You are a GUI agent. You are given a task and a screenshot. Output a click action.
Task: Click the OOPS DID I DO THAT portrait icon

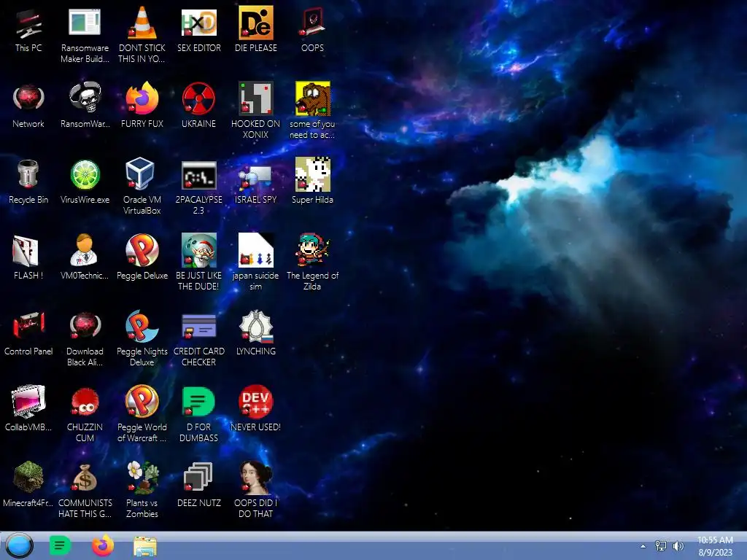pyautogui.click(x=256, y=477)
